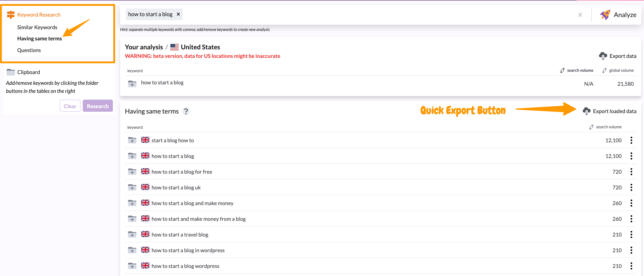Image resolution: width=644 pixels, height=276 pixels.
Task: Export loaded data via cloud icon
Action: click(586, 111)
